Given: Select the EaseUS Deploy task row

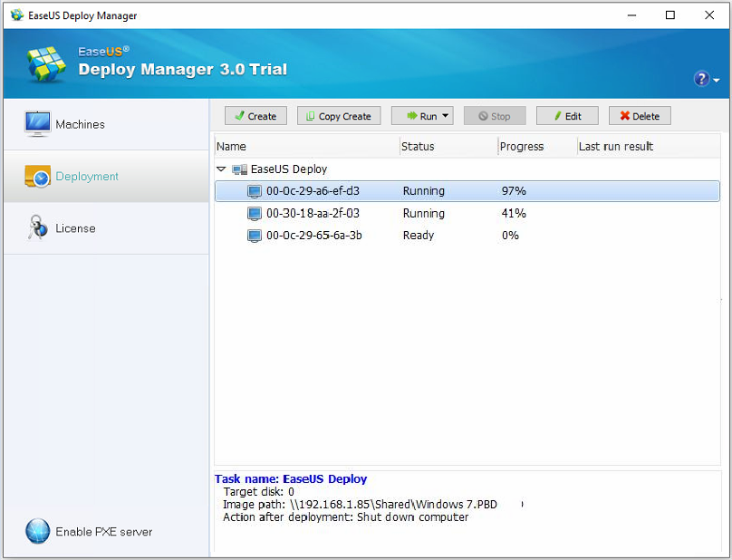Looking at the screenshot, I should pos(467,169).
